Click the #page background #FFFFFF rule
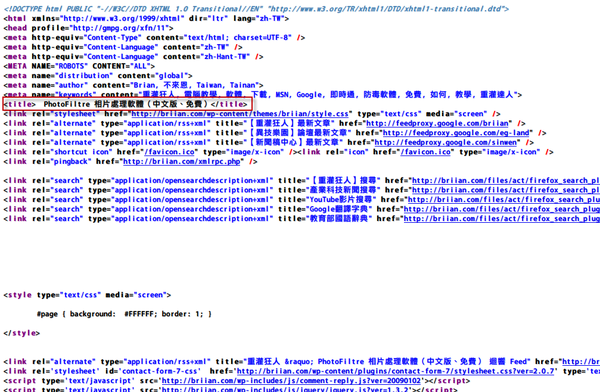Screen dimensions: 600x392 (124, 314)
